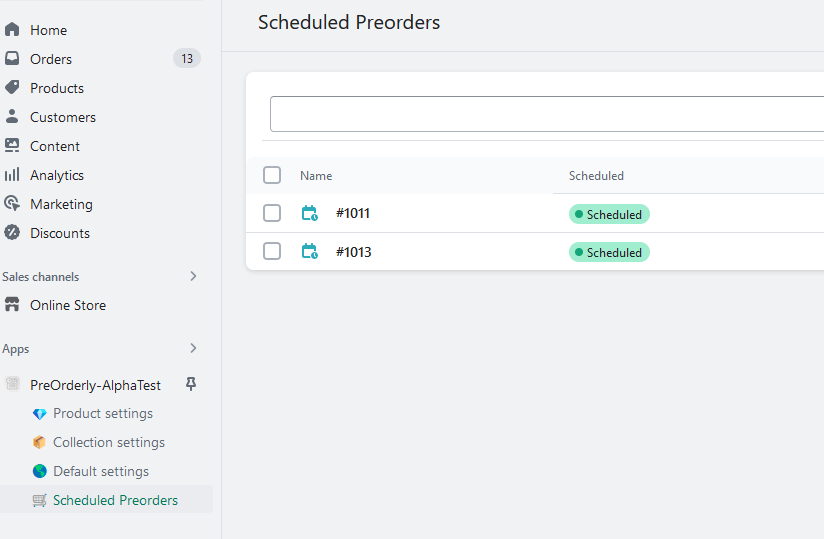Open Default settings page
Viewport: 824px width, 539px height.
coord(100,471)
